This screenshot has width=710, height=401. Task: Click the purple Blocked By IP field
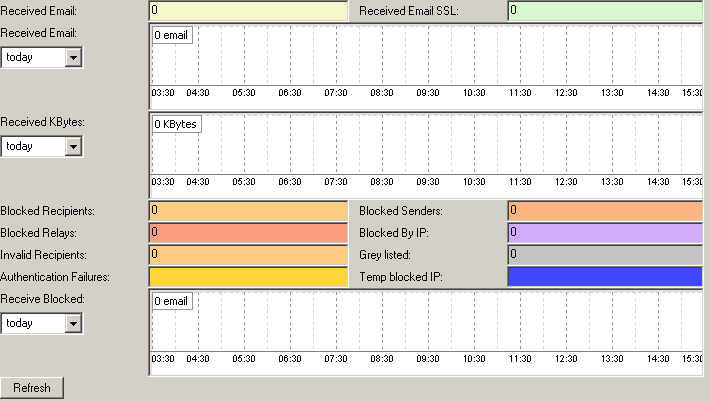pyautogui.click(x=606, y=232)
